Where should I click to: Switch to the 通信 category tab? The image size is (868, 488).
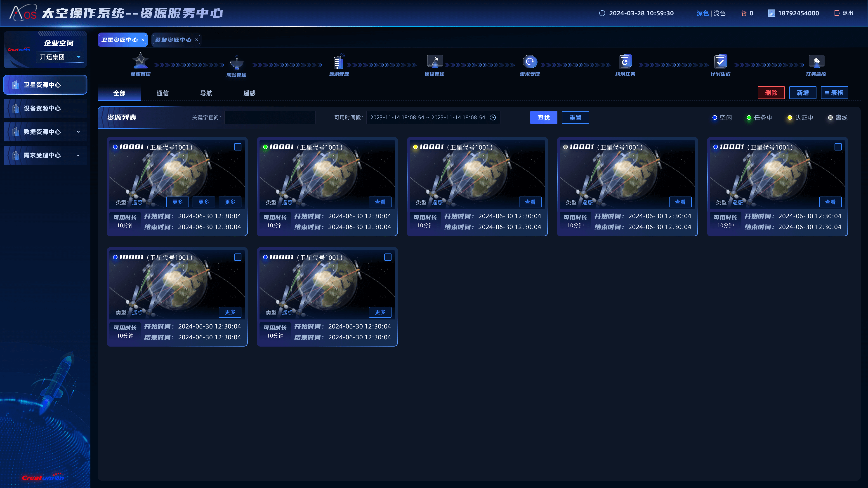click(x=163, y=93)
